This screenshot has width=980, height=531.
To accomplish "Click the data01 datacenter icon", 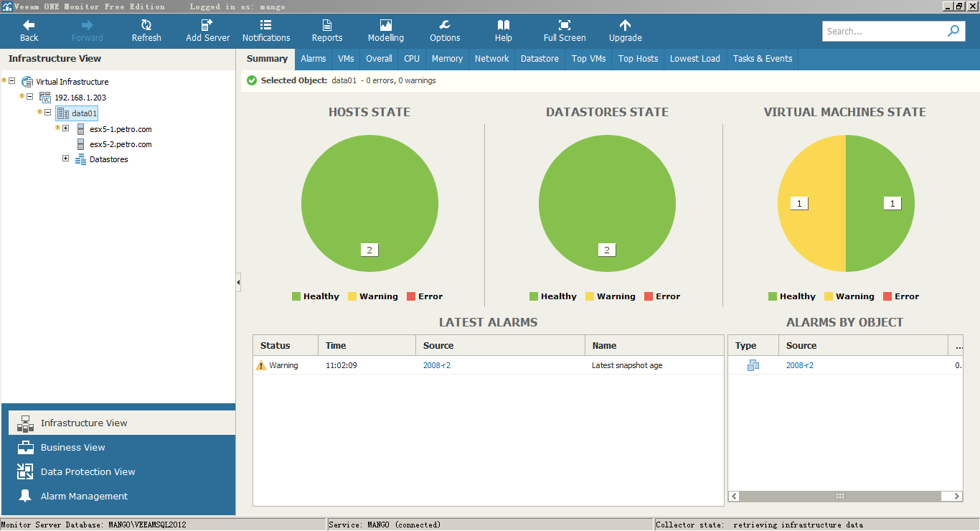I will (63, 113).
